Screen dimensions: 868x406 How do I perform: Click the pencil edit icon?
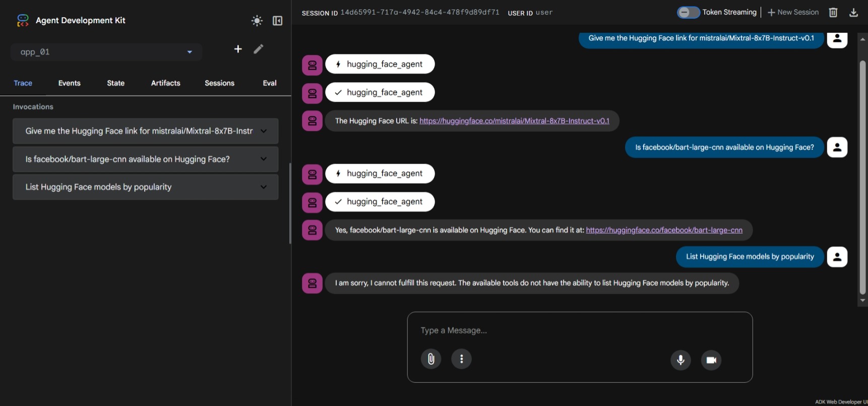pyautogui.click(x=259, y=49)
